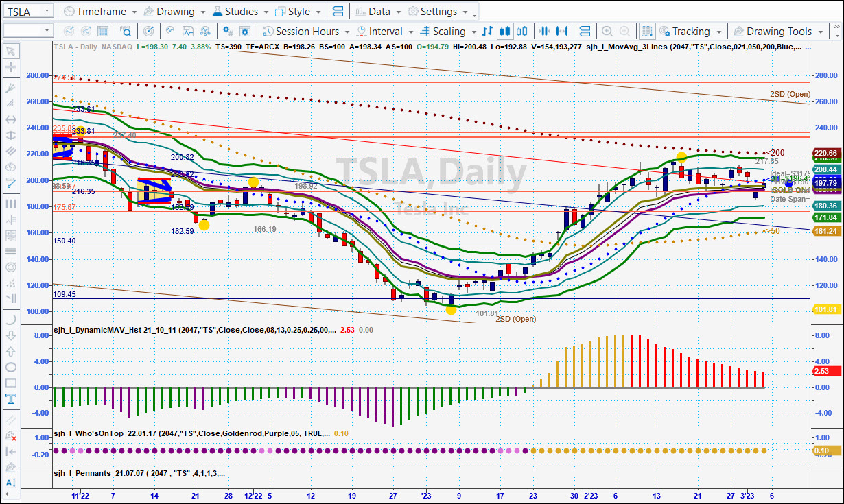Screen dimensions: 844x504
Task: Select the arc drawing tool
Action: pyautogui.click(x=10, y=320)
